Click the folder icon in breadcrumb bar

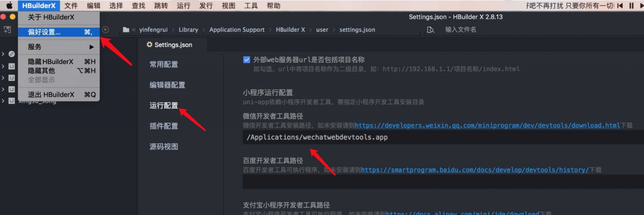(126, 30)
